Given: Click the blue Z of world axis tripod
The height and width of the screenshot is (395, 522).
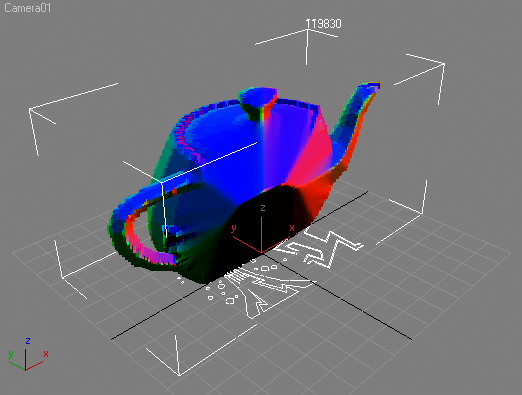Looking at the screenshot, I should [x=28, y=341].
